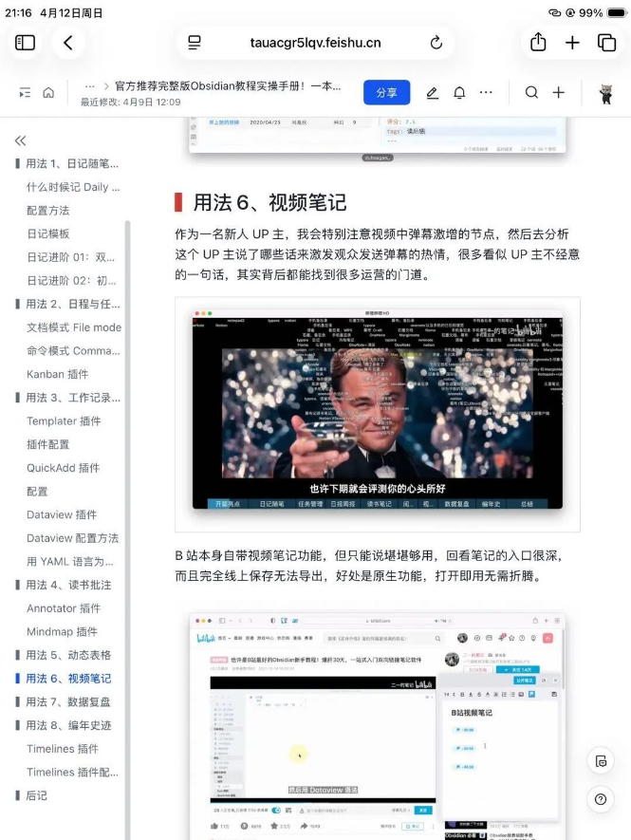
Task: Toggle the Safari sidebar panel icon
Action: tap(25, 43)
